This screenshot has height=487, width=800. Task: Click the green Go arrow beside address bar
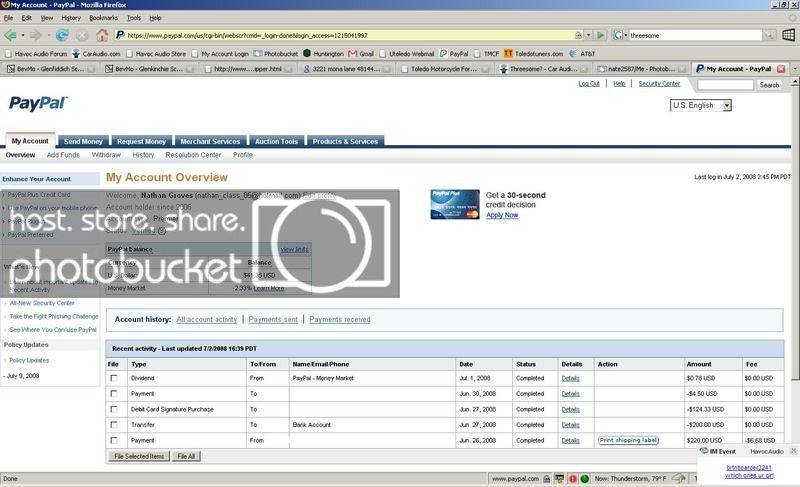tap(601, 35)
